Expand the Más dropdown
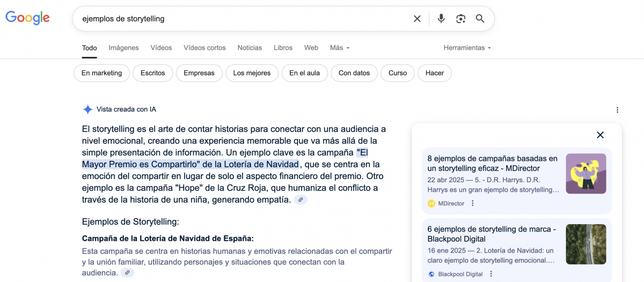Screen dimensions: 644x282 340,48
